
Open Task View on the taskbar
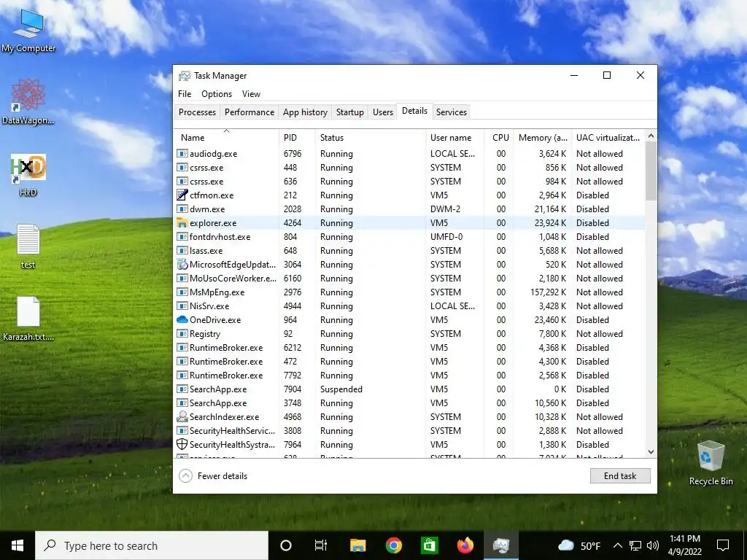(321, 545)
